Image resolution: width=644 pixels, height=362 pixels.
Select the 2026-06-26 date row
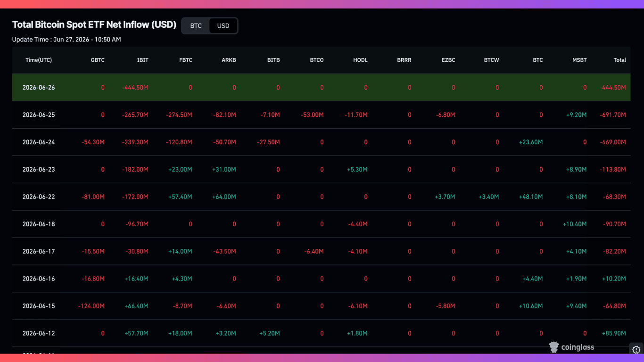tap(321, 87)
